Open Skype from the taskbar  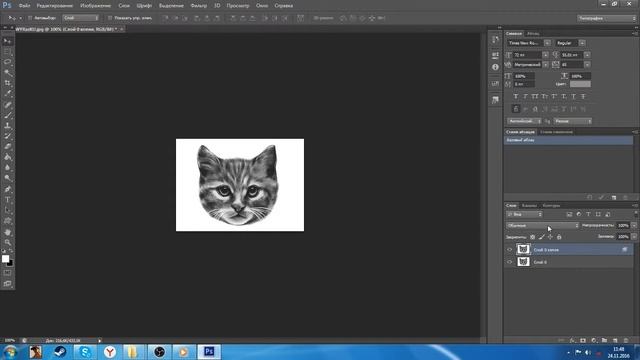coord(85,352)
